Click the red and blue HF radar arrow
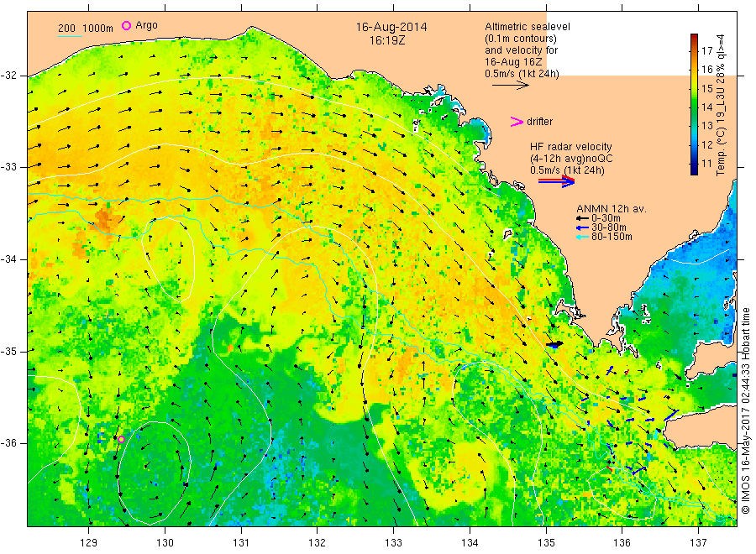Image resolution: width=756 pixels, height=554 pixels. click(x=557, y=181)
